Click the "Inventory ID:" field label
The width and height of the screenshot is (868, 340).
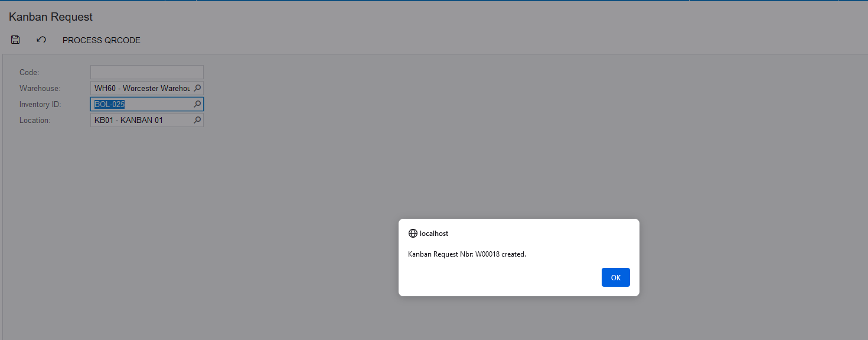[x=40, y=104]
